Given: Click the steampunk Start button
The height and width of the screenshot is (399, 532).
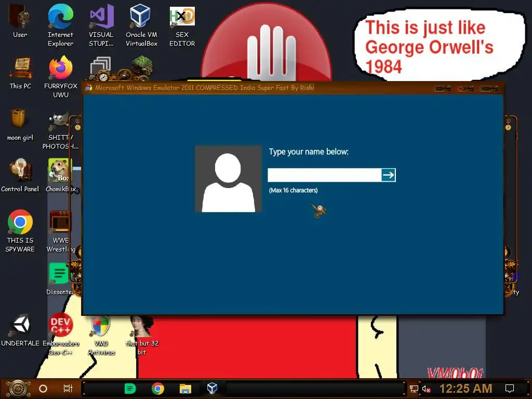Looking at the screenshot, I should pos(18,389).
